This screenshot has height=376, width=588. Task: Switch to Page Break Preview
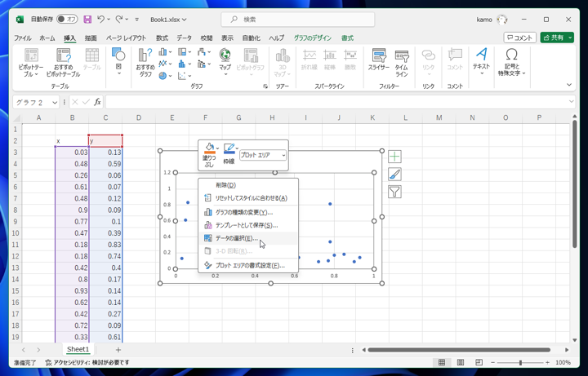(x=479, y=362)
